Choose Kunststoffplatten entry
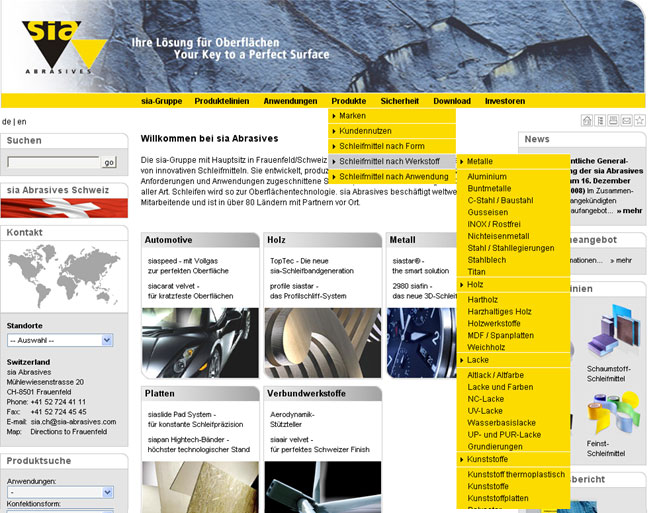This screenshot has height=513, width=650. tap(497, 498)
